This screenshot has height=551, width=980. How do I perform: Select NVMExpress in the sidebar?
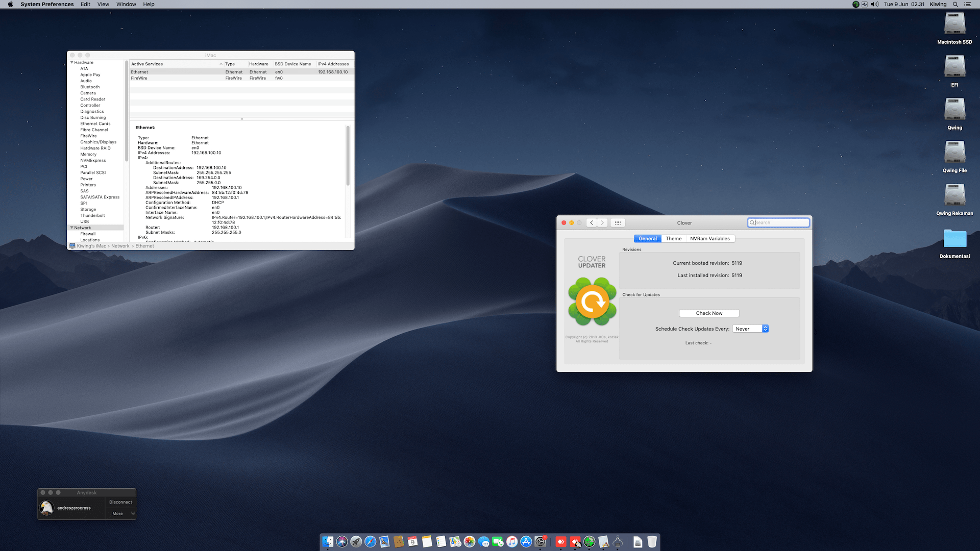93,160
